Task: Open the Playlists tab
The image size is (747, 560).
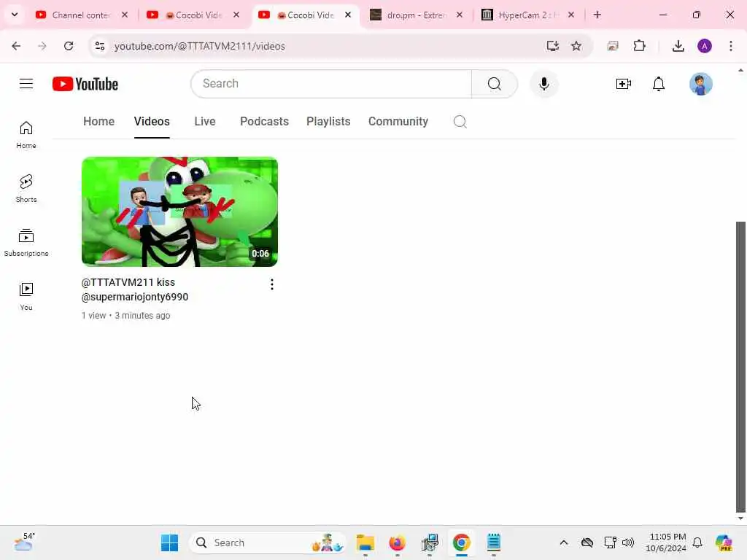Action: [328, 122]
